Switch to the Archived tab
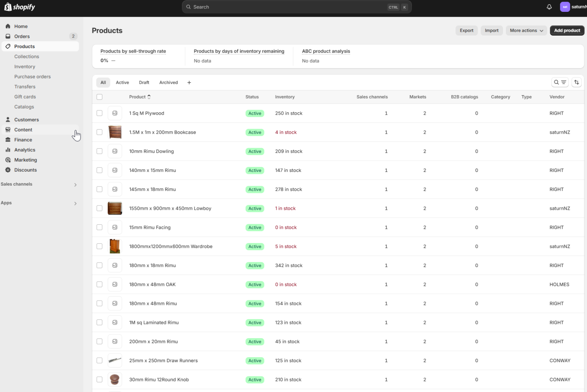This screenshot has width=587, height=392. click(x=168, y=83)
